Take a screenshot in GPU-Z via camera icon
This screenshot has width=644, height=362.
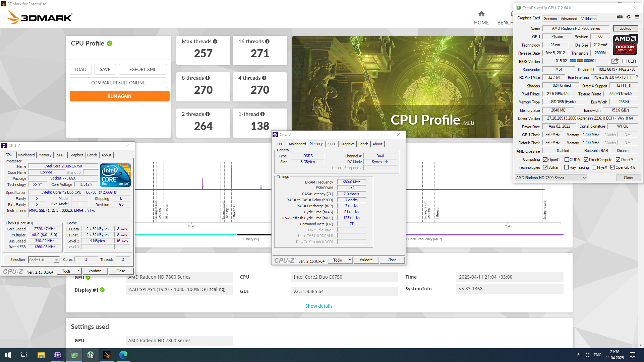(620, 17)
